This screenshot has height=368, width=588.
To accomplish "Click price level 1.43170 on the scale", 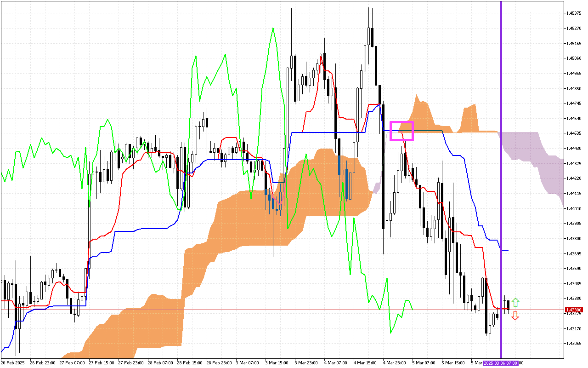I will point(574,329).
